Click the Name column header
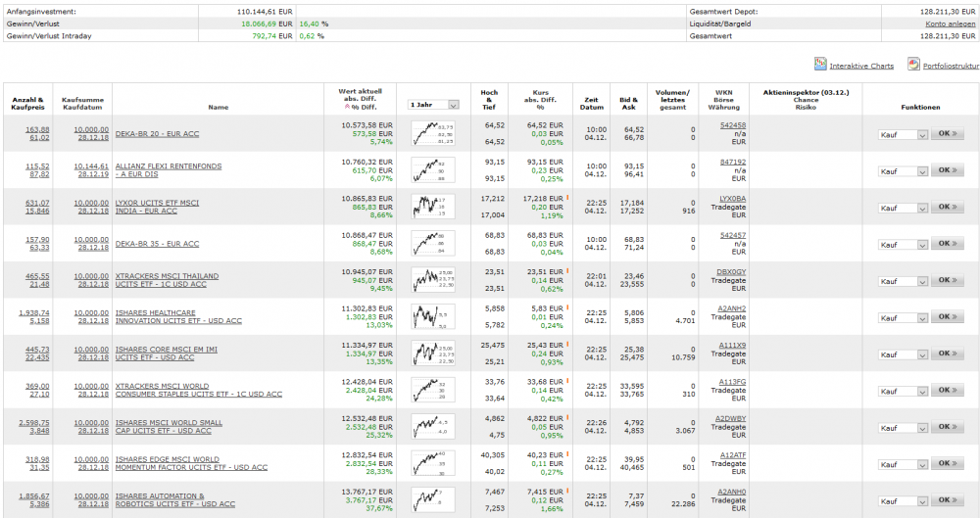Image resolution: width=980 pixels, height=518 pixels. tap(219, 107)
